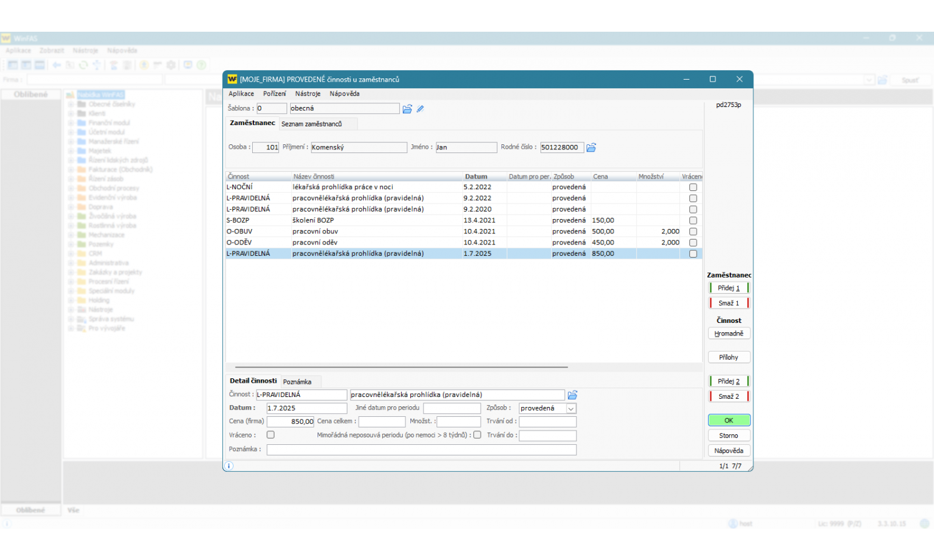Screen dimensions: 934x560
Task: Open folder icon next to Rodné číslo
Action: tap(591, 147)
